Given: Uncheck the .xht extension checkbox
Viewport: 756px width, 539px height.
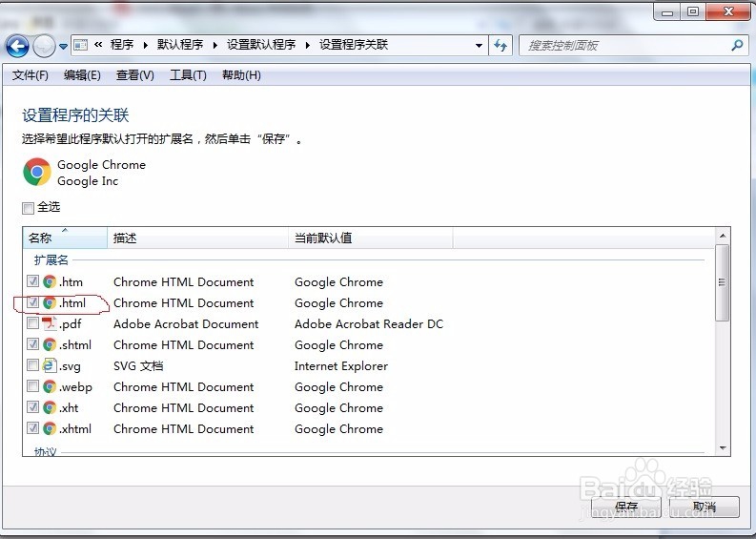Looking at the screenshot, I should pyautogui.click(x=32, y=406).
